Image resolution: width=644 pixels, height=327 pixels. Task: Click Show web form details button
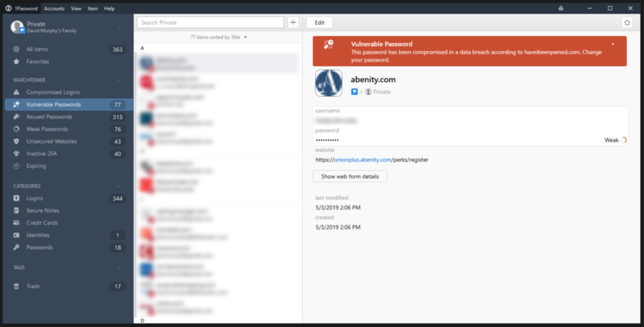(350, 177)
